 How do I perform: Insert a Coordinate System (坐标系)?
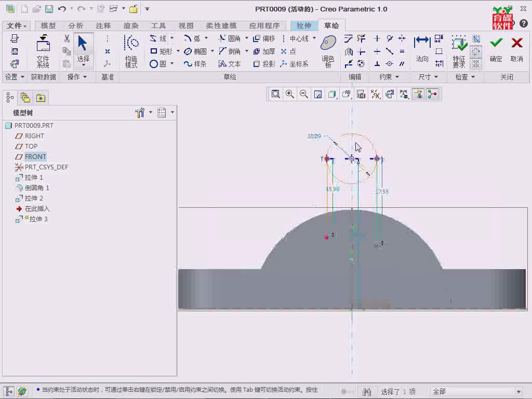point(295,64)
